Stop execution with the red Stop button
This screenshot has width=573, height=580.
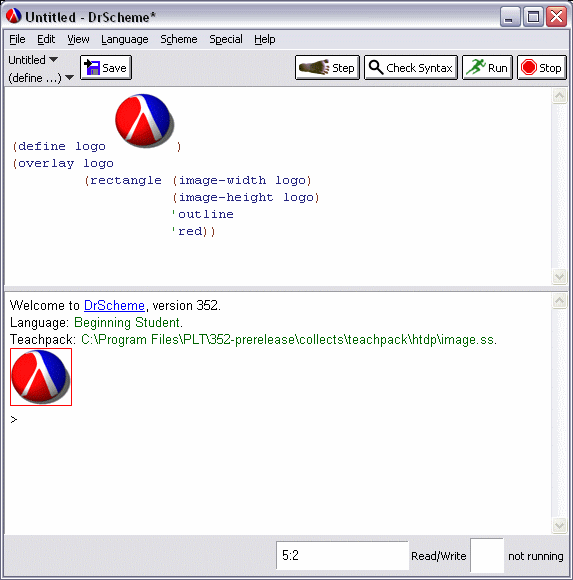[x=541, y=68]
